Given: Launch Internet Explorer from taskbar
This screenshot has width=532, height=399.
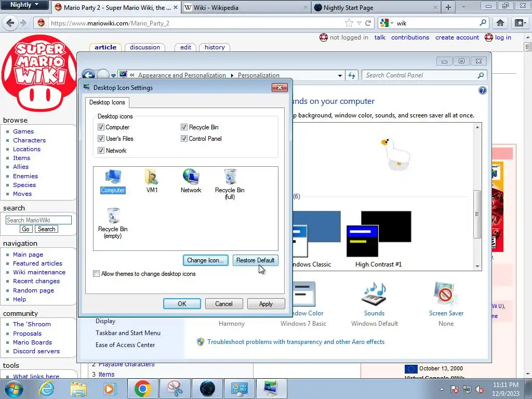Looking at the screenshot, I should pos(46,389).
